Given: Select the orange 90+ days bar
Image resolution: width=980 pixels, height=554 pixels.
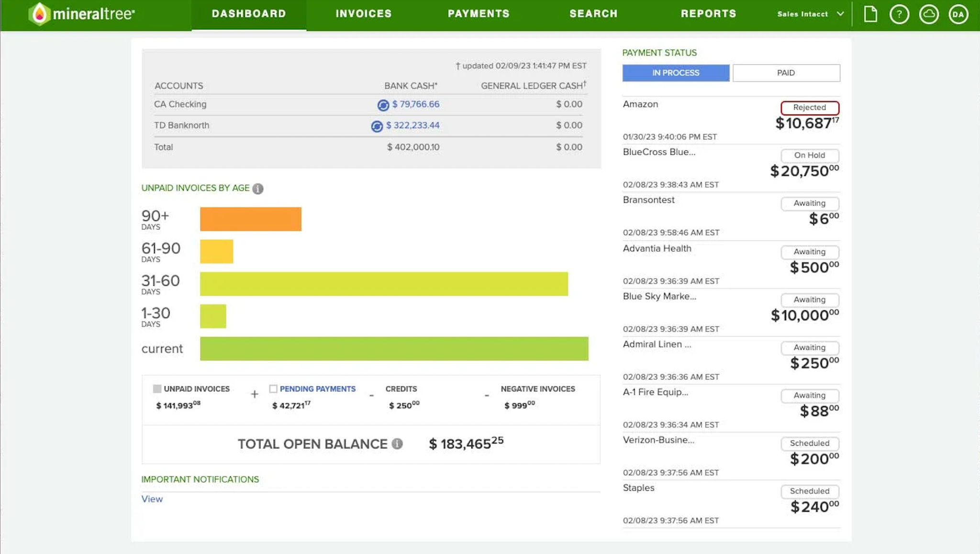Looking at the screenshot, I should (251, 219).
